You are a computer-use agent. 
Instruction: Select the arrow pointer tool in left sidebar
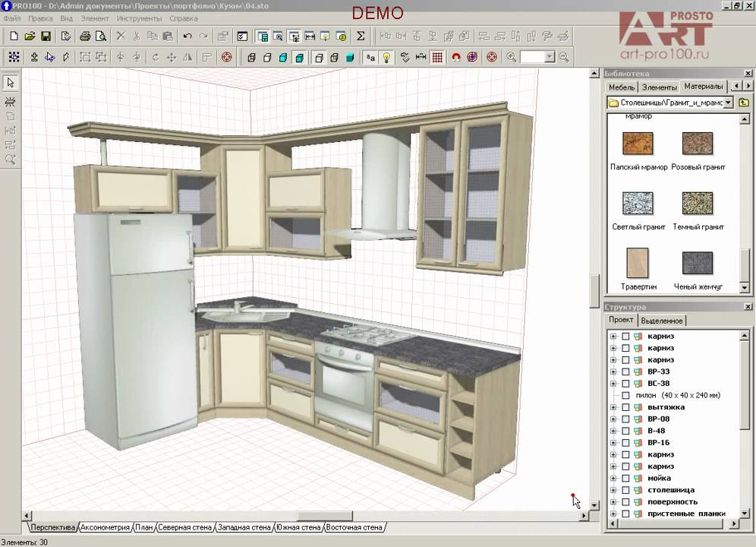click(11, 82)
